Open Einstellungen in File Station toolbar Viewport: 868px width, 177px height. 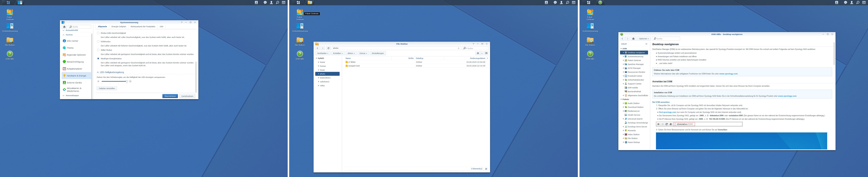(378, 53)
